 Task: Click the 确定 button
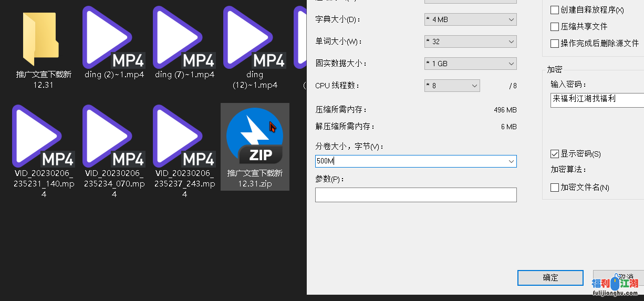(550, 278)
